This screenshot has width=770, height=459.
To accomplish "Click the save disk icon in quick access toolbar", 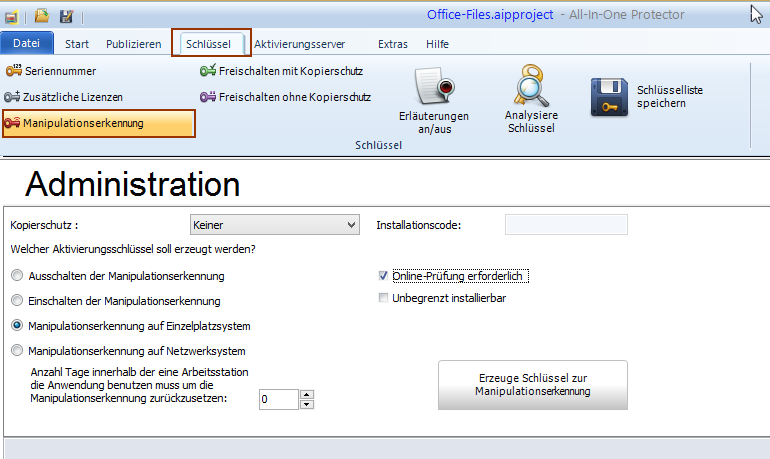I will coord(66,16).
